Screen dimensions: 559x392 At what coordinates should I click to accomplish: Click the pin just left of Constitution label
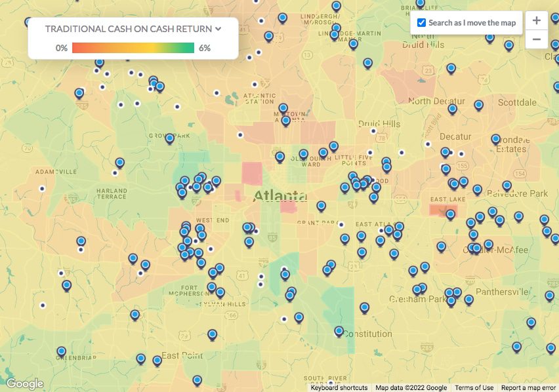point(339,331)
